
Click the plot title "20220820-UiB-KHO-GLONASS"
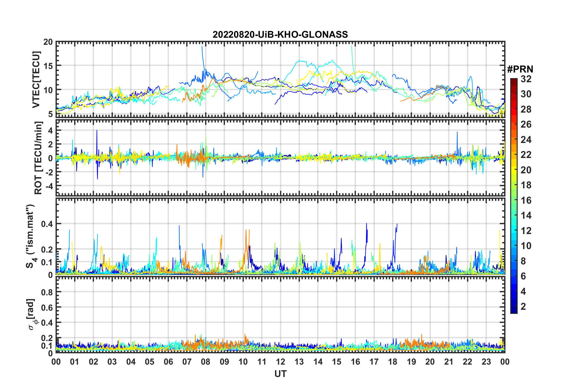280,34
